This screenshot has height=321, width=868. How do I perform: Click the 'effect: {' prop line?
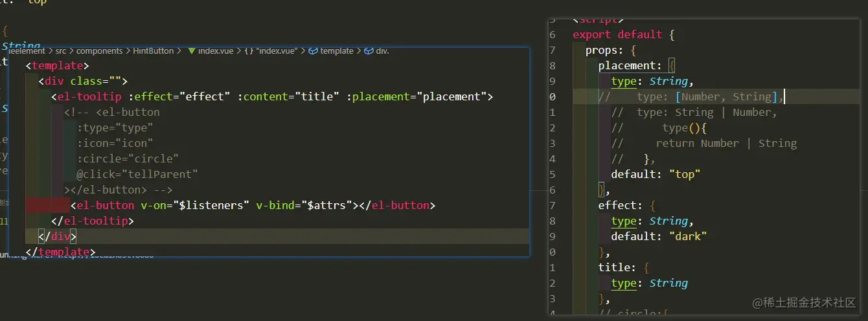[x=627, y=205]
